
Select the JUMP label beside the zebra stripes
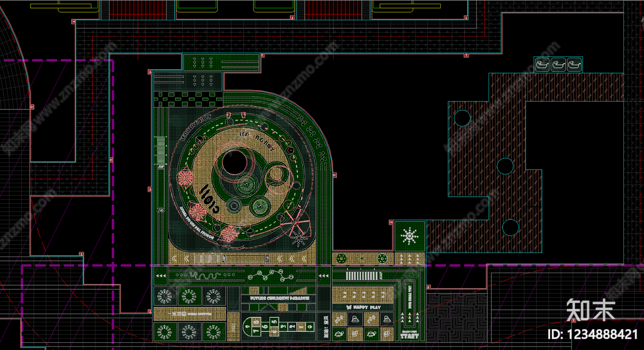pos(381,275)
